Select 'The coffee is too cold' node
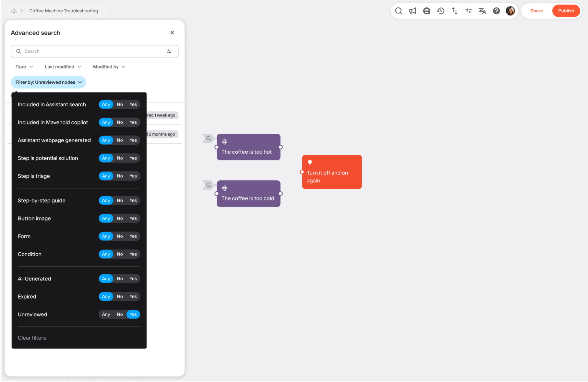The height and width of the screenshot is (382, 588). [249, 194]
